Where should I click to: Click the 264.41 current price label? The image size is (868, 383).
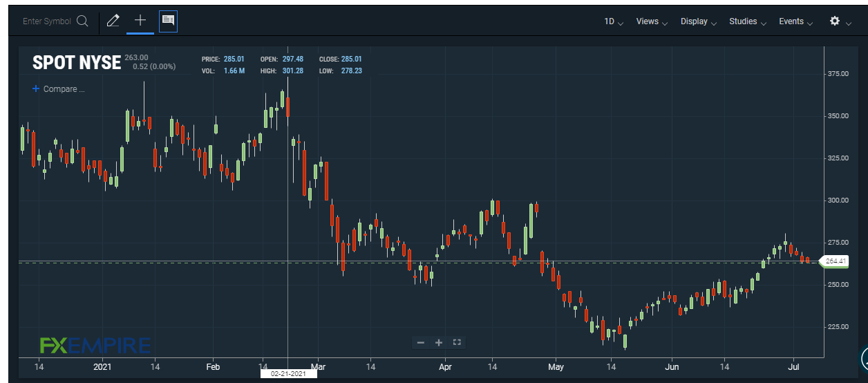tap(835, 261)
